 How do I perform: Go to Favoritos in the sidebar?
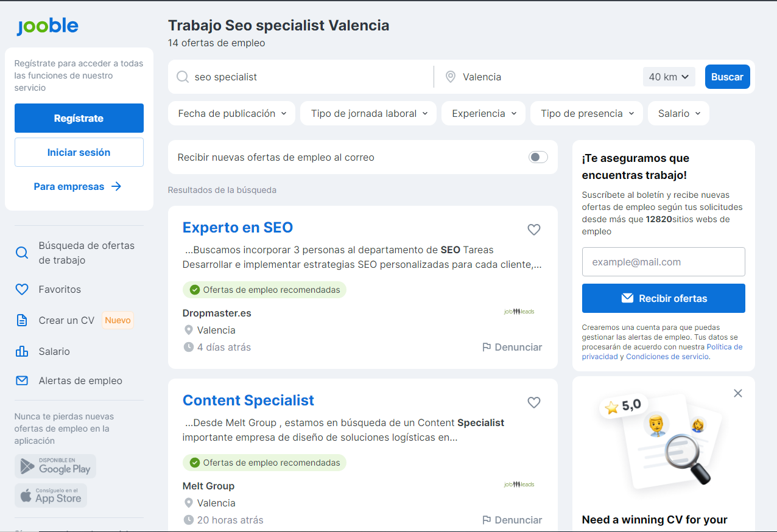(x=60, y=289)
